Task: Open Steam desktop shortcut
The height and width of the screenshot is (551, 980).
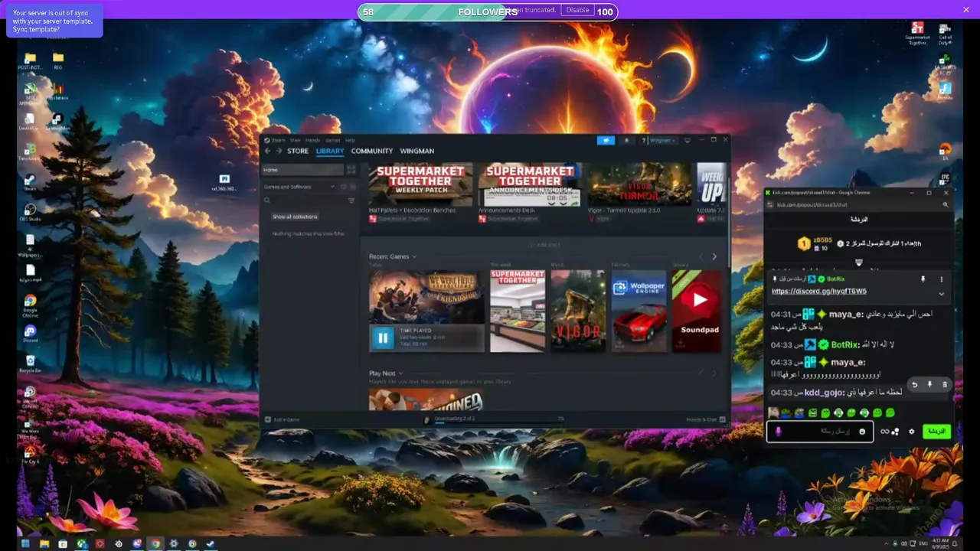Action: click(30, 181)
